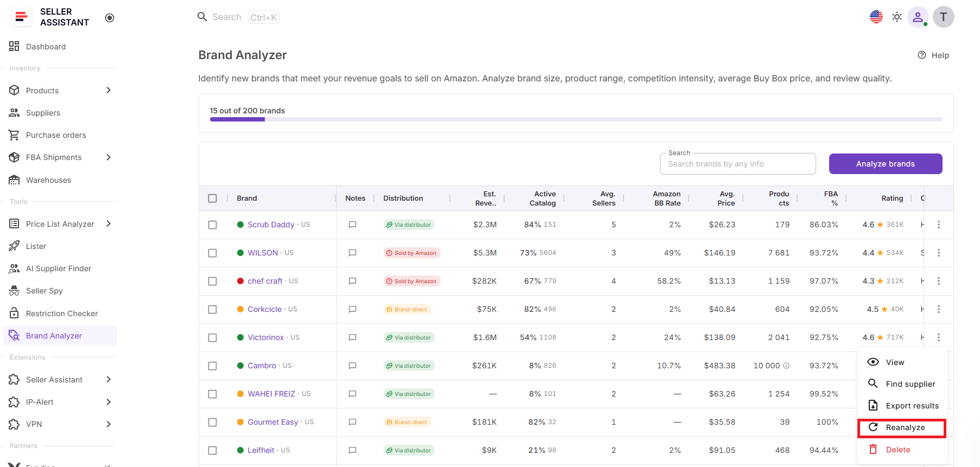This screenshot has height=467, width=980.
Task: Click the brands usage progress bar
Action: [x=576, y=119]
